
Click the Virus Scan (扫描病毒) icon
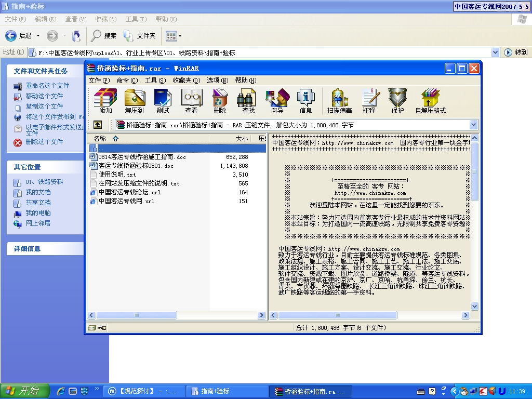click(x=339, y=101)
